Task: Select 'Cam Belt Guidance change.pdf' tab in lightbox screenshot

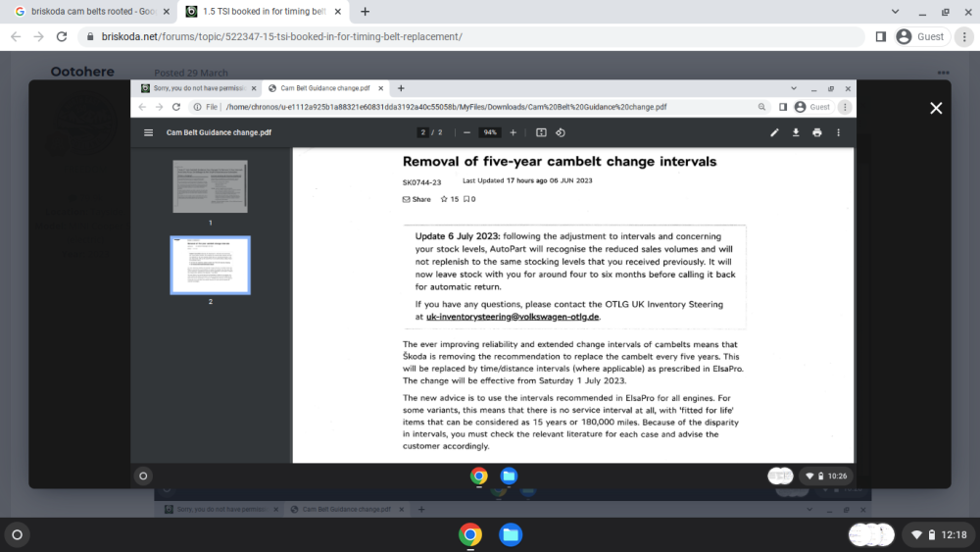Action: [x=325, y=88]
